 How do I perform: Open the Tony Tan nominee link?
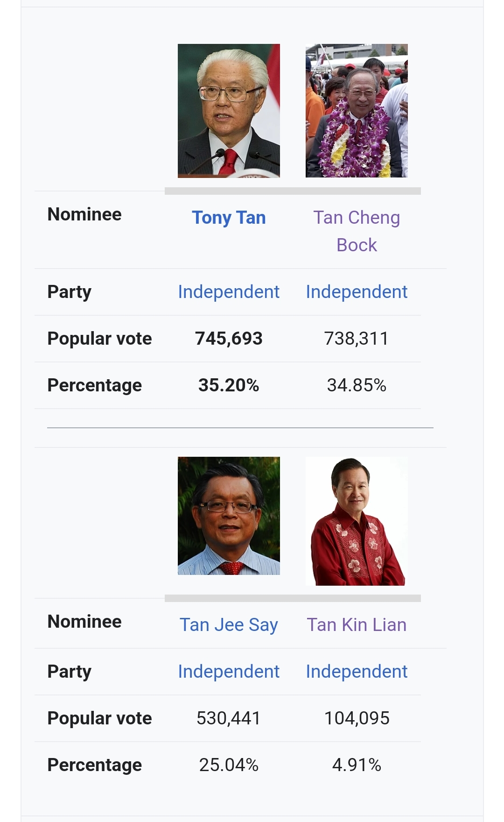coord(229,218)
